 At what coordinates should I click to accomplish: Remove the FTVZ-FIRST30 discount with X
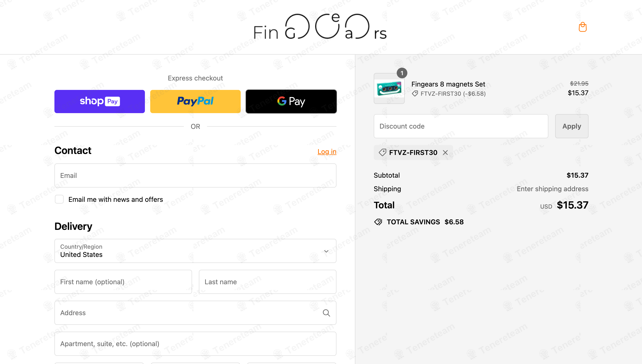[445, 153]
